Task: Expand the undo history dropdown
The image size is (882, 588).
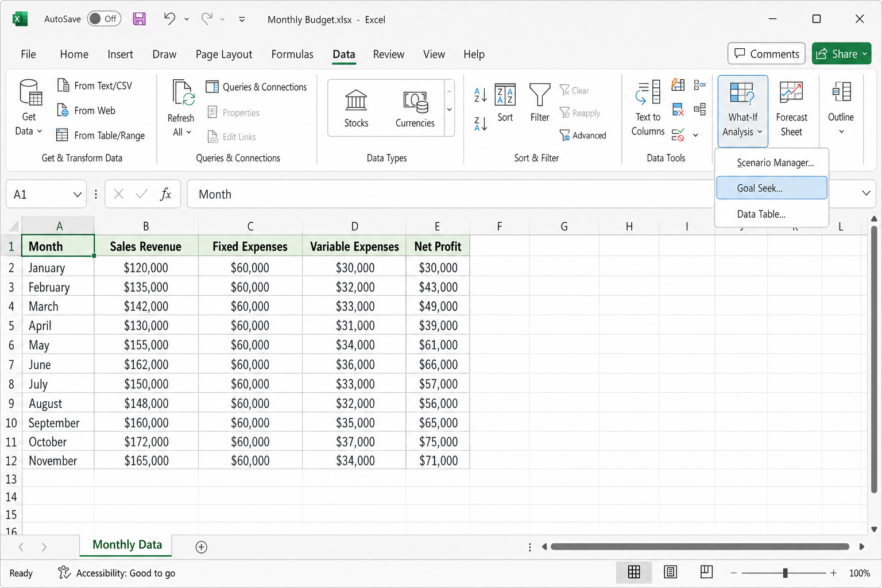Action: pyautogui.click(x=187, y=20)
